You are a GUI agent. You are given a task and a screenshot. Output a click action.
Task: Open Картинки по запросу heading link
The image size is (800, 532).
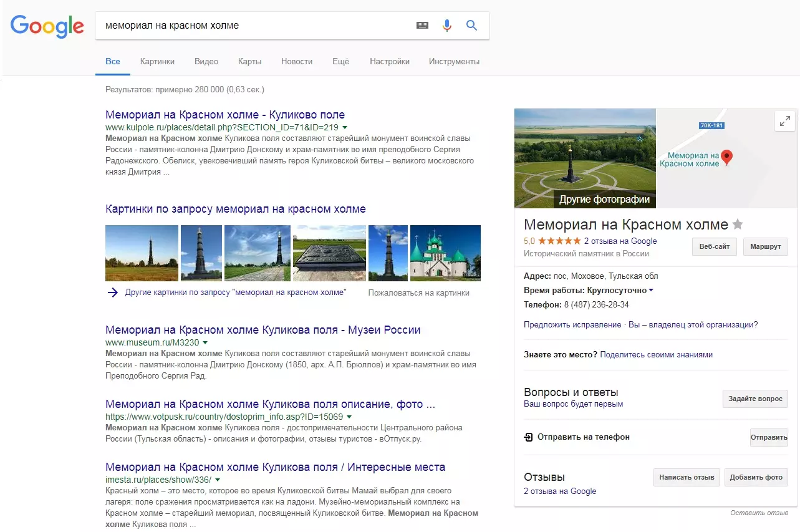(236, 209)
